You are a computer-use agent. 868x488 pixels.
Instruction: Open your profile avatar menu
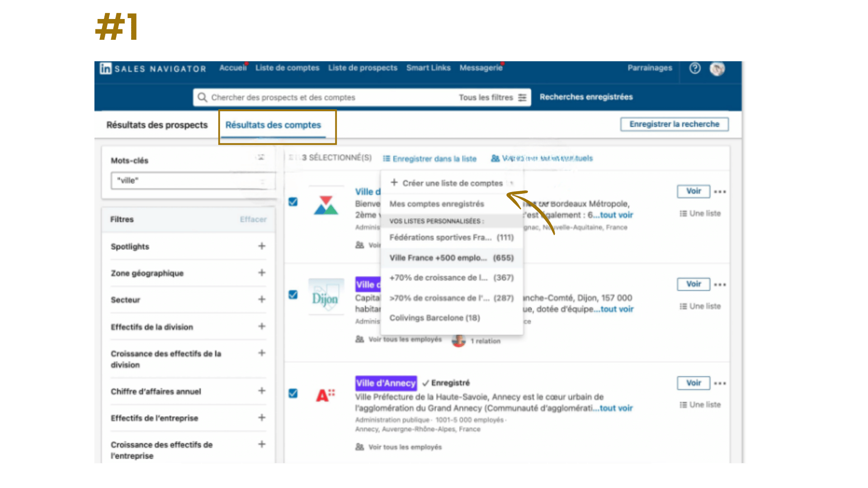tap(717, 69)
